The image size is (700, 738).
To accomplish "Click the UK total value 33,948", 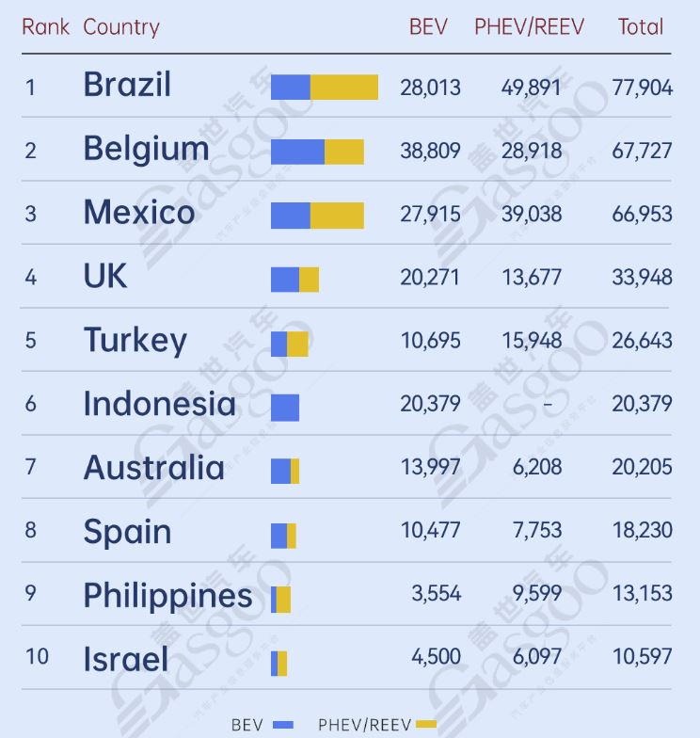I will tap(642, 277).
